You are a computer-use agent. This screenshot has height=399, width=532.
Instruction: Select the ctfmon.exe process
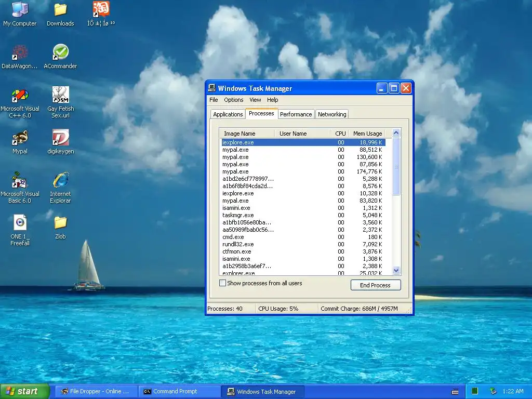(x=303, y=252)
